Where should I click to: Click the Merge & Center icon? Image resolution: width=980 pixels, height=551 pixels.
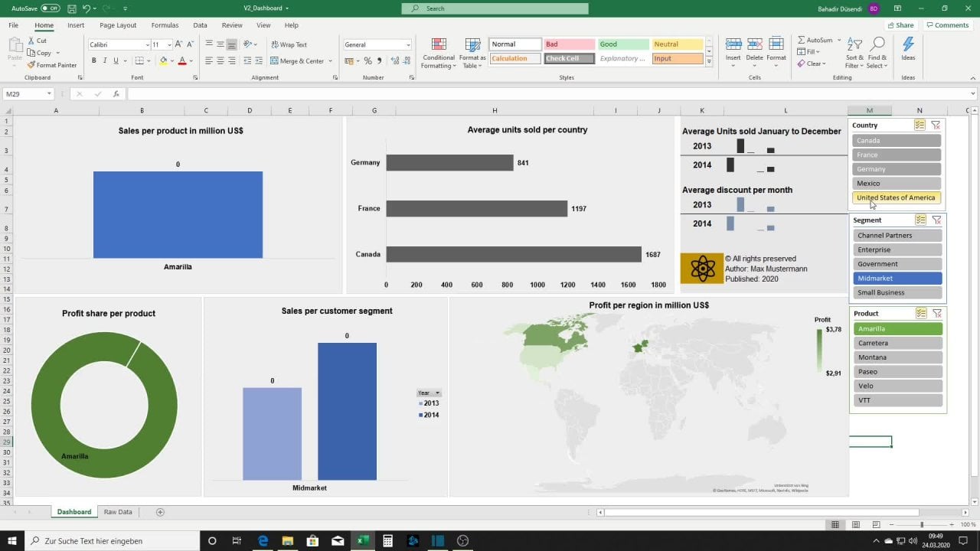[275, 61]
